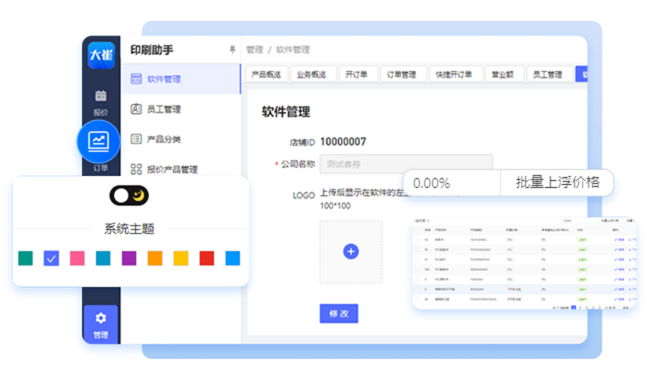Click the 软件管理 menu icon
650x380 pixels.
click(x=136, y=79)
